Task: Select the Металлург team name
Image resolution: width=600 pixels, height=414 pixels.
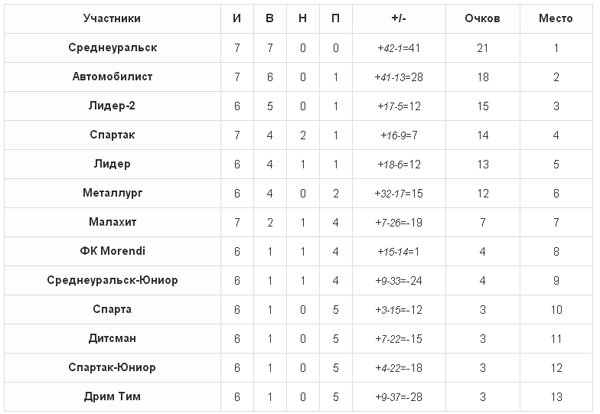Action: click(x=112, y=193)
